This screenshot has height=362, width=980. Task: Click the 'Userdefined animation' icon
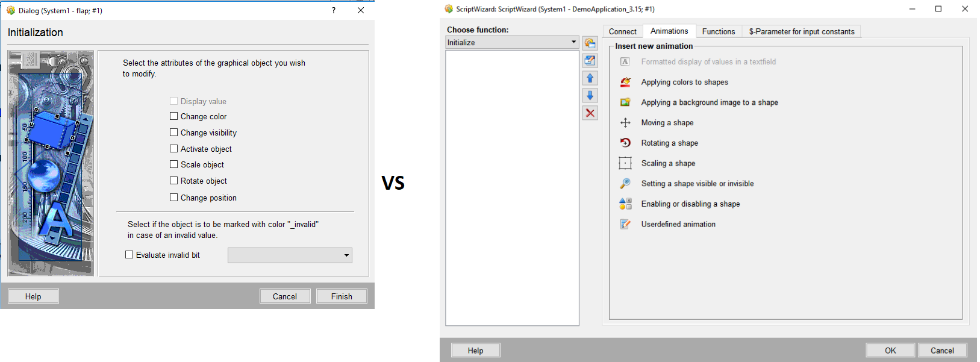click(x=625, y=224)
